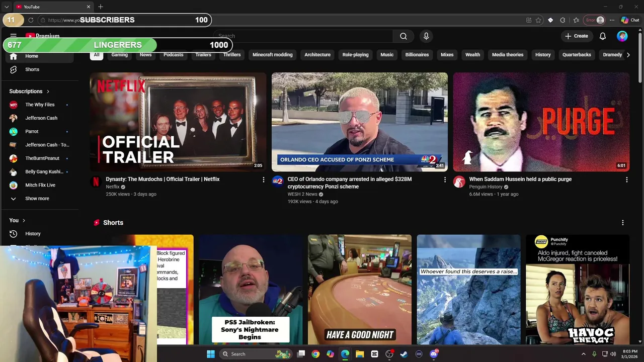The image size is (644, 362).
Task: Select the Billionaires category chip
Action: [x=417, y=55]
